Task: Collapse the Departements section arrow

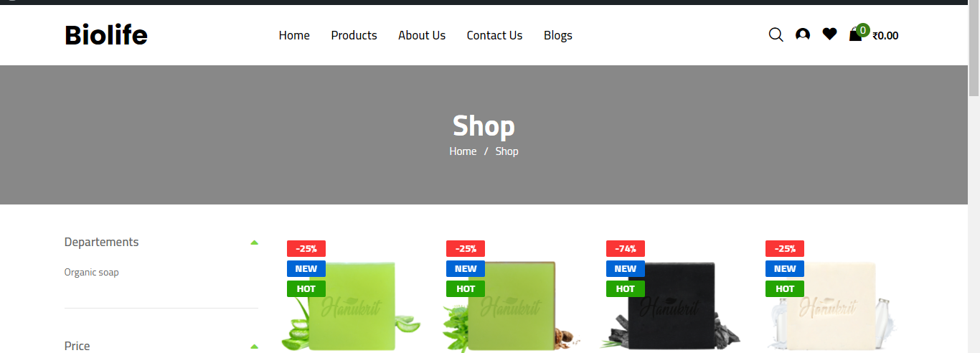Action: click(254, 243)
